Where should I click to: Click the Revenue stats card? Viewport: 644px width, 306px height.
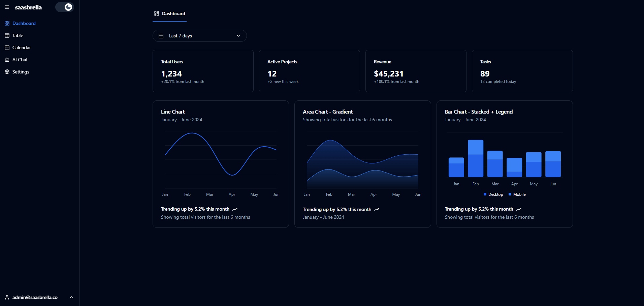pyautogui.click(x=416, y=71)
